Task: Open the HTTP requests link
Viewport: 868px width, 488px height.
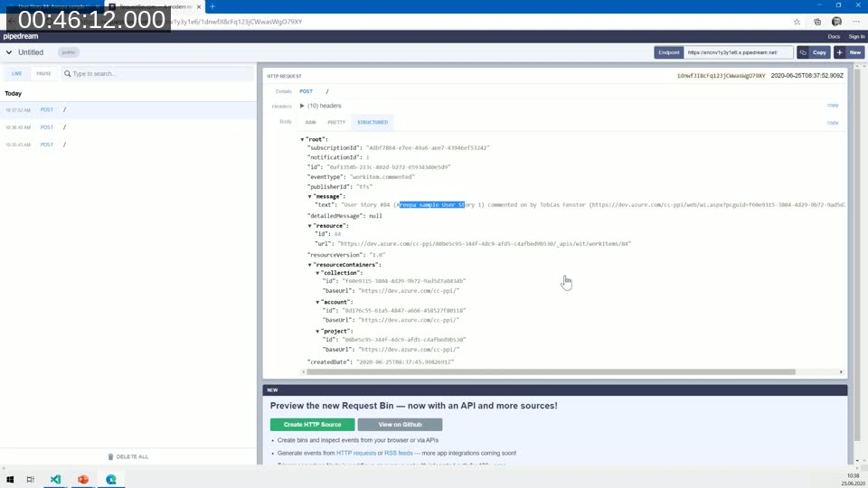Action: (x=356, y=453)
